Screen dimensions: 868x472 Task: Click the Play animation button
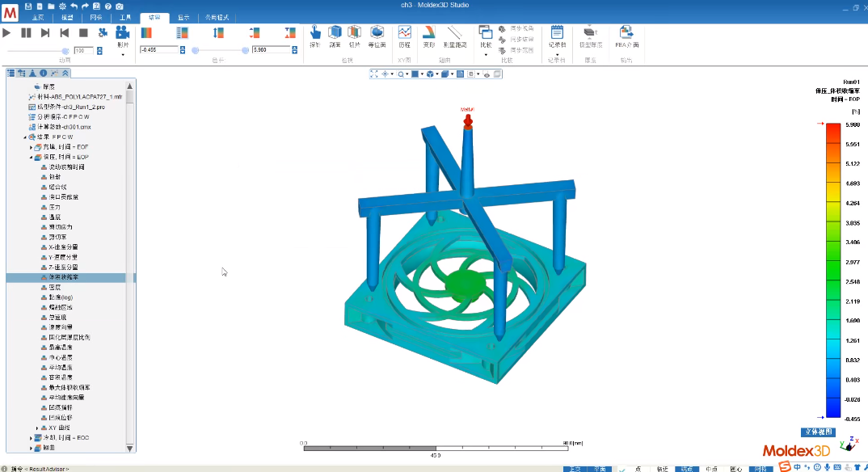[6, 33]
